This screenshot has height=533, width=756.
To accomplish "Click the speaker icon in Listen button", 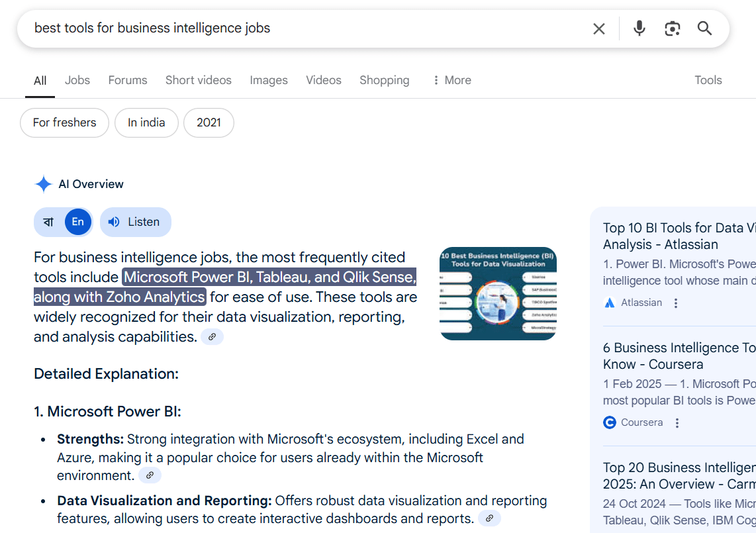I will [x=114, y=222].
